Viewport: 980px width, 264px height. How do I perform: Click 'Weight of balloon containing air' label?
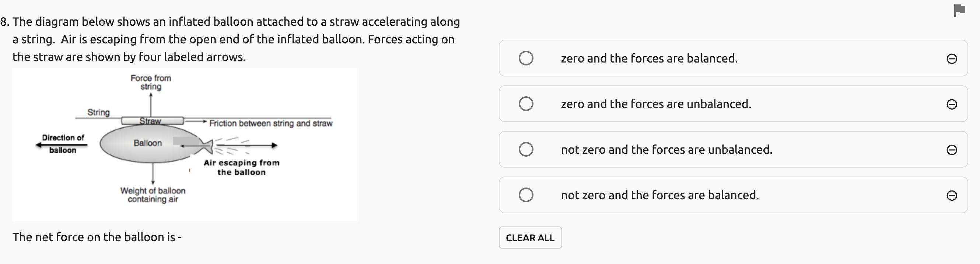(x=153, y=195)
